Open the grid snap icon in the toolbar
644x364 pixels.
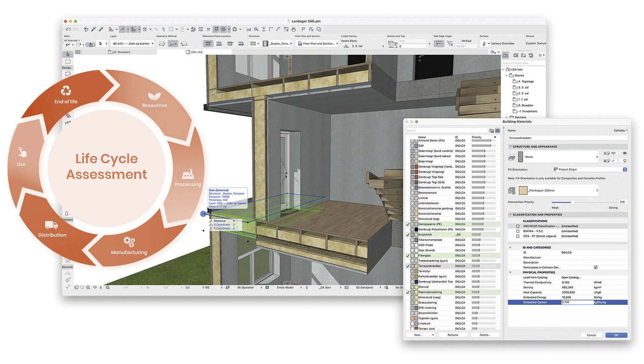click(x=145, y=29)
